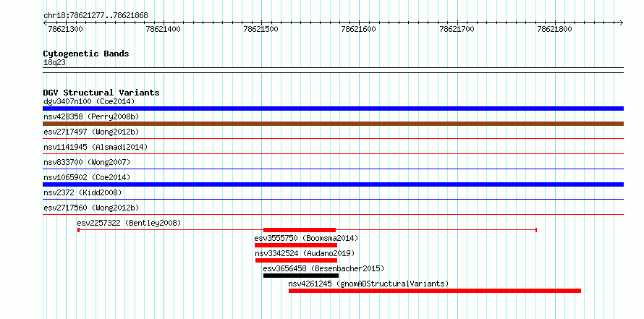The image size is (644, 319).
Task: Open variant nsv2372 (Kidd2008) label
Action: coord(82,192)
